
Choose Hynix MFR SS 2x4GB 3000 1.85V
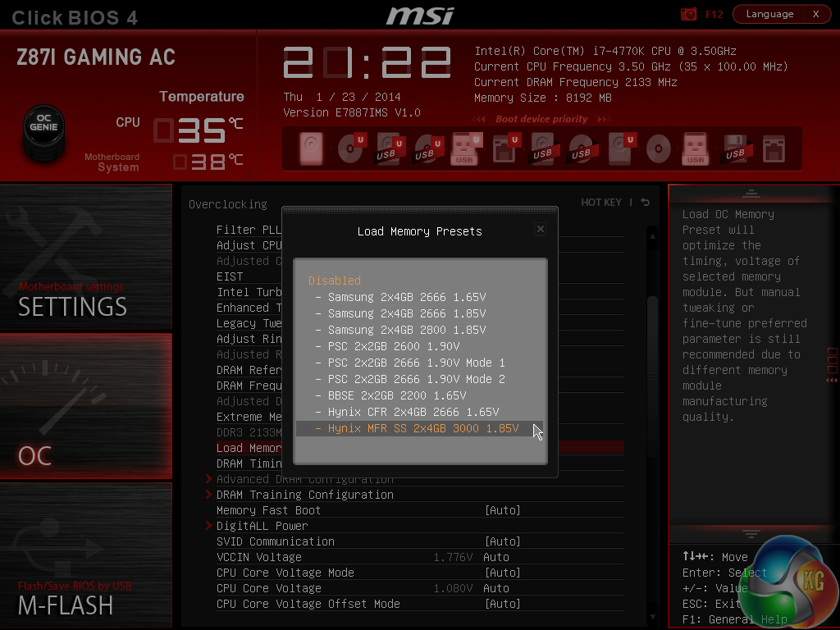[420, 428]
